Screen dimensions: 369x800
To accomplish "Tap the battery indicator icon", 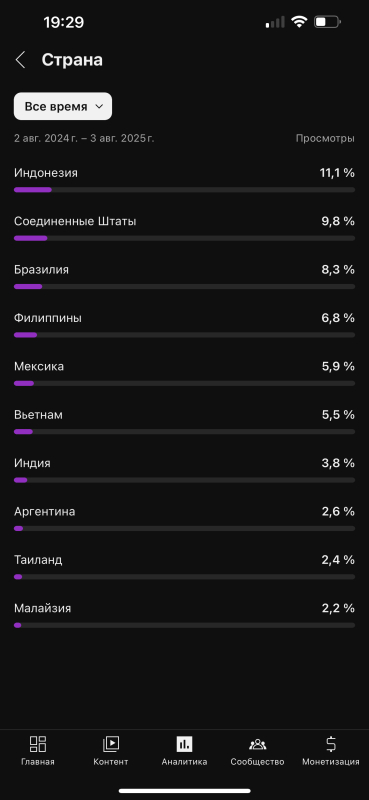I will pyautogui.click(x=327, y=22).
